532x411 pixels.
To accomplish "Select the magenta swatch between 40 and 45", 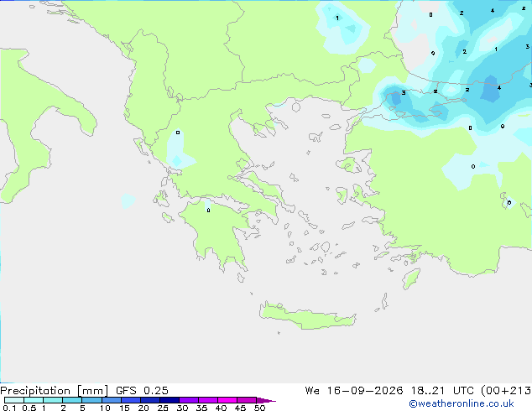I will pos(227,400).
